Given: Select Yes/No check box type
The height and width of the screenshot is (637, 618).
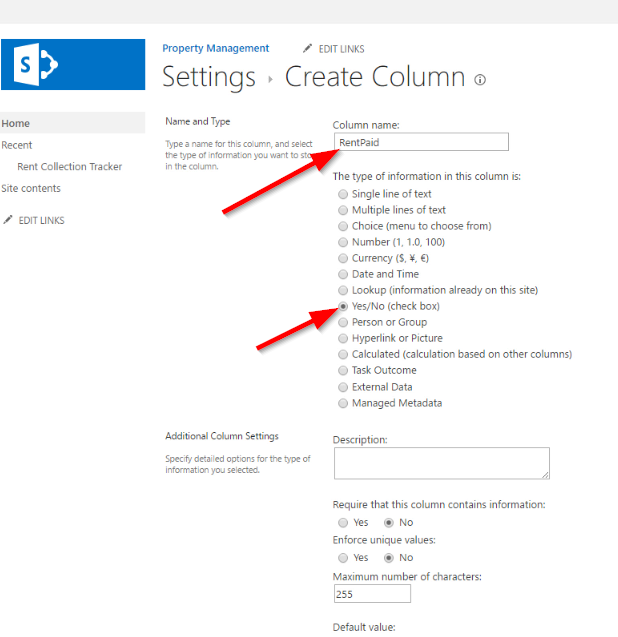Looking at the screenshot, I should (343, 306).
